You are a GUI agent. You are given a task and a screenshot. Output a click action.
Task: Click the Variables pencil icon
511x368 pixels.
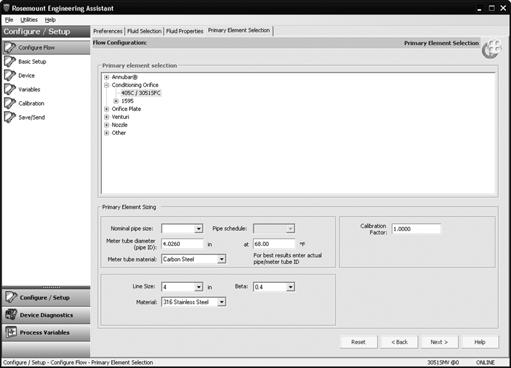point(10,89)
